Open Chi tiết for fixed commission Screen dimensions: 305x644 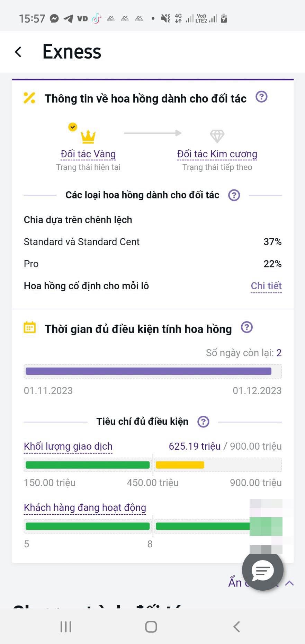pyautogui.click(x=266, y=286)
